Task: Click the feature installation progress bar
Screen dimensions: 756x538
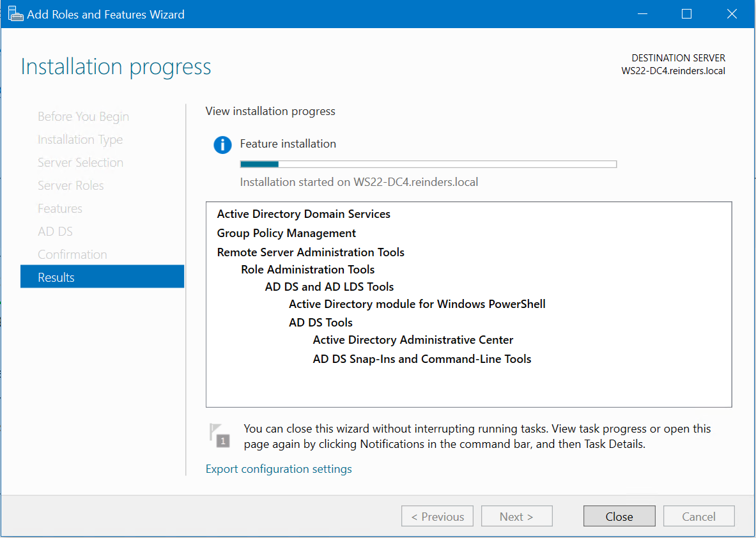Action: click(x=428, y=164)
